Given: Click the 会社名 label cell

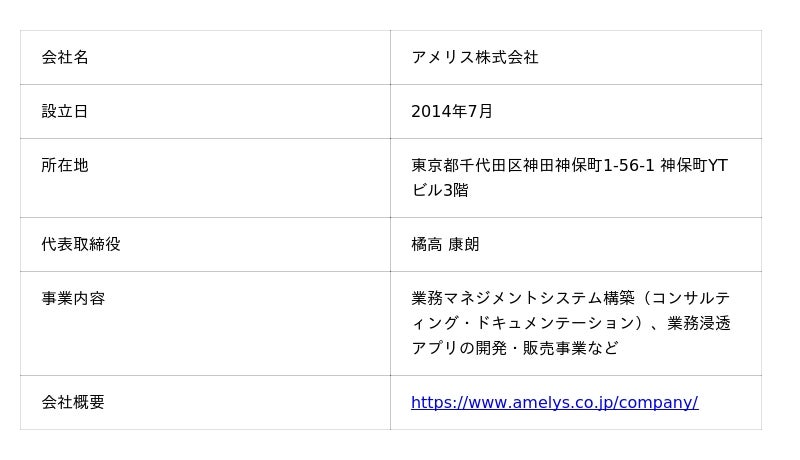Looking at the screenshot, I should click(x=65, y=58).
